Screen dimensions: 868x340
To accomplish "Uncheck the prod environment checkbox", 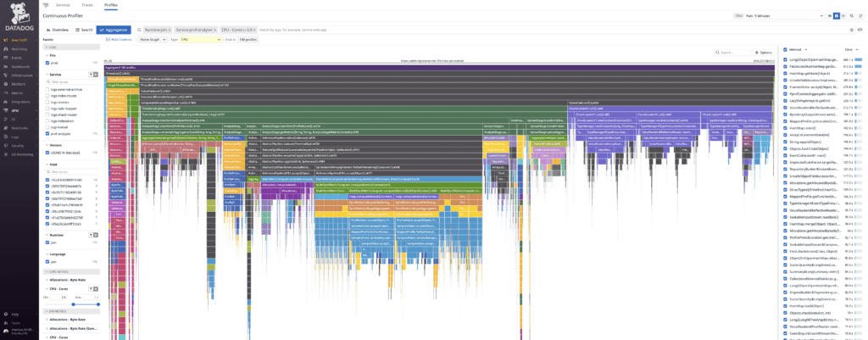I will 47,63.
